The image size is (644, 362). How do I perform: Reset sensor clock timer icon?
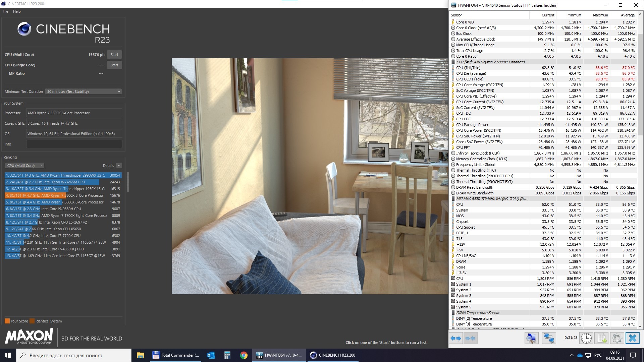point(586,338)
